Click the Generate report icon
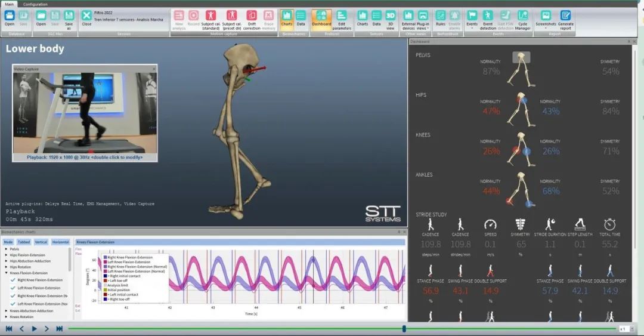 565,19
